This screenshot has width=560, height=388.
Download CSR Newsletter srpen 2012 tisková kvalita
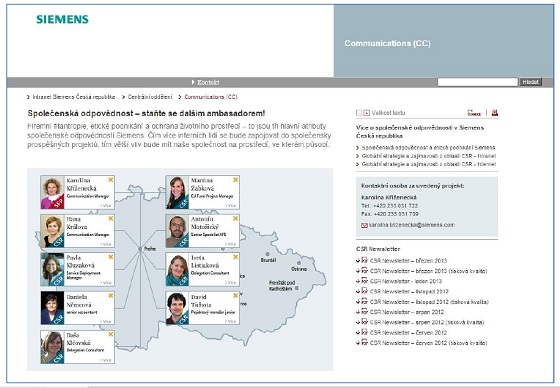[x=427, y=322]
